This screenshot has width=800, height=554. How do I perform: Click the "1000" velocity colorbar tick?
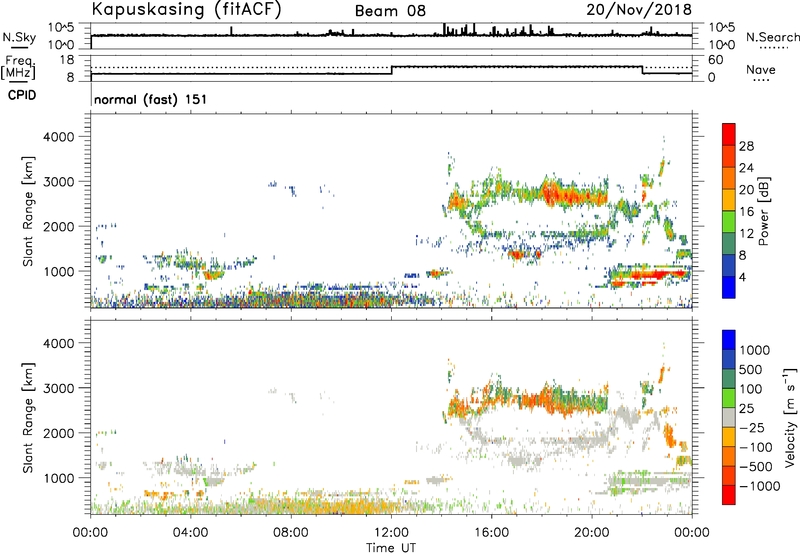tap(755, 350)
